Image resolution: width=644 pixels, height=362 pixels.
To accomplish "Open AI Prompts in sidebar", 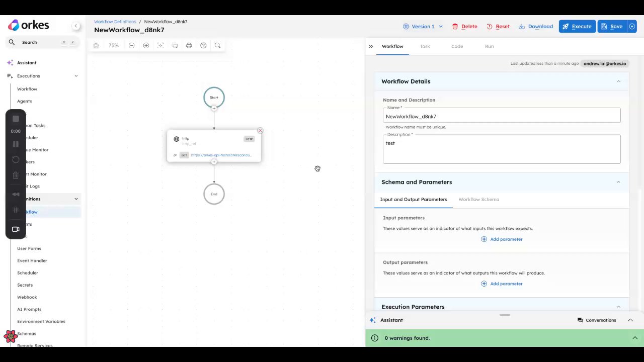I will (29, 309).
